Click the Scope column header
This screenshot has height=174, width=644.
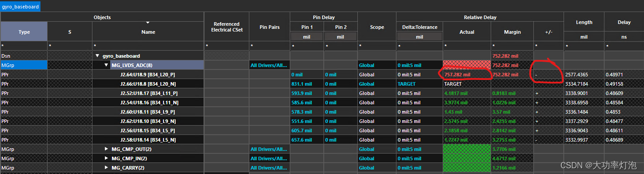[x=377, y=27]
